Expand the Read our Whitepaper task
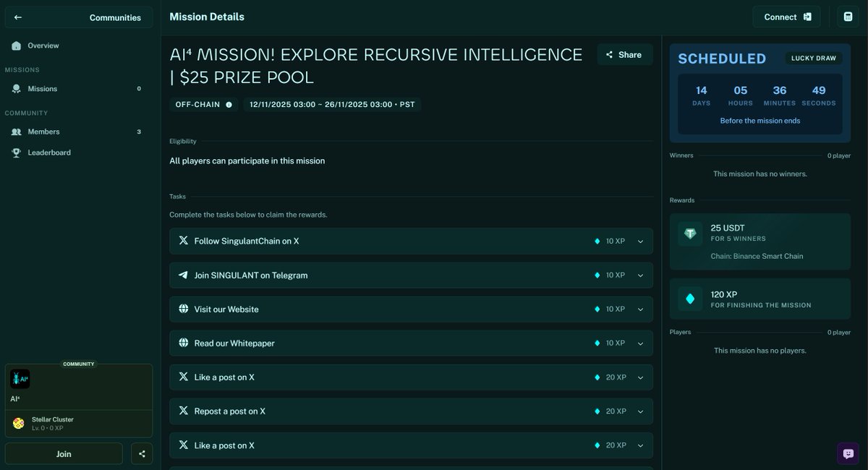 click(x=640, y=343)
